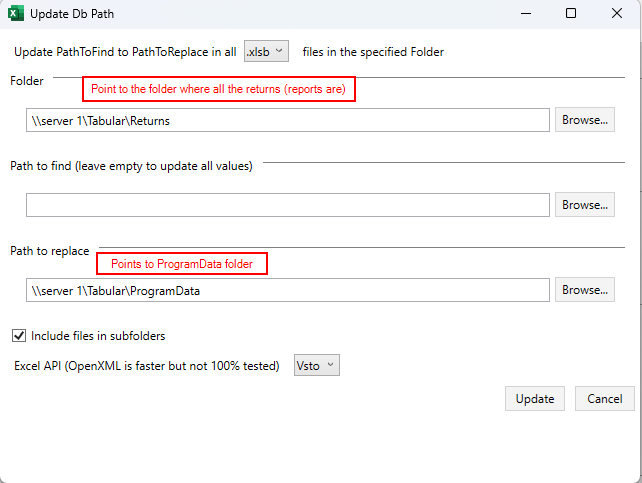Open the .xlsb file type dropdown
The height and width of the screenshot is (483, 642).
(266, 51)
